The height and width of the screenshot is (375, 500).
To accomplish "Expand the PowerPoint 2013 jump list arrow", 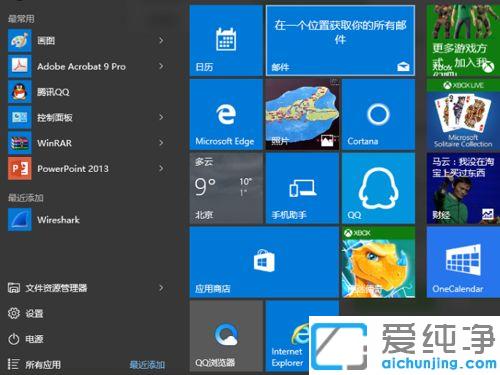I will tap(161, 169).
